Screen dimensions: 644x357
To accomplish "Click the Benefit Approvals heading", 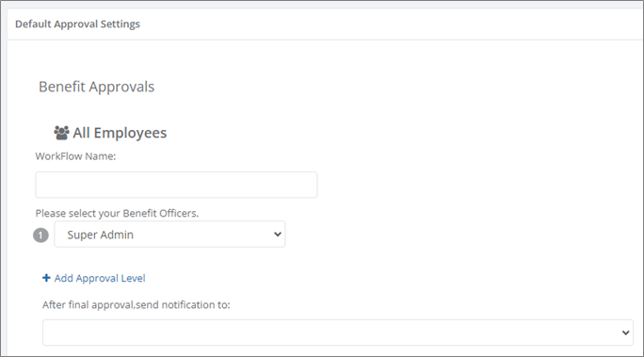I will (x=97, y=87).
